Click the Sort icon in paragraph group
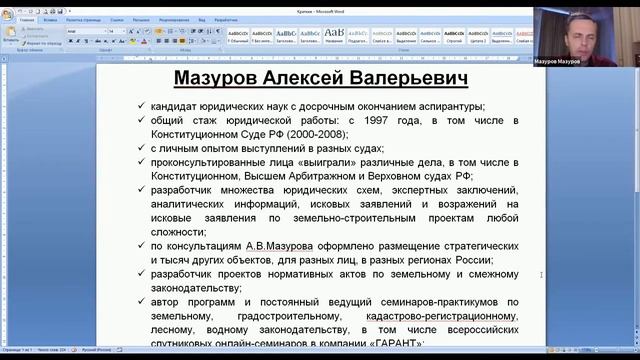Image resolution: width=640 pixels, height=360 pixels. 209,31
